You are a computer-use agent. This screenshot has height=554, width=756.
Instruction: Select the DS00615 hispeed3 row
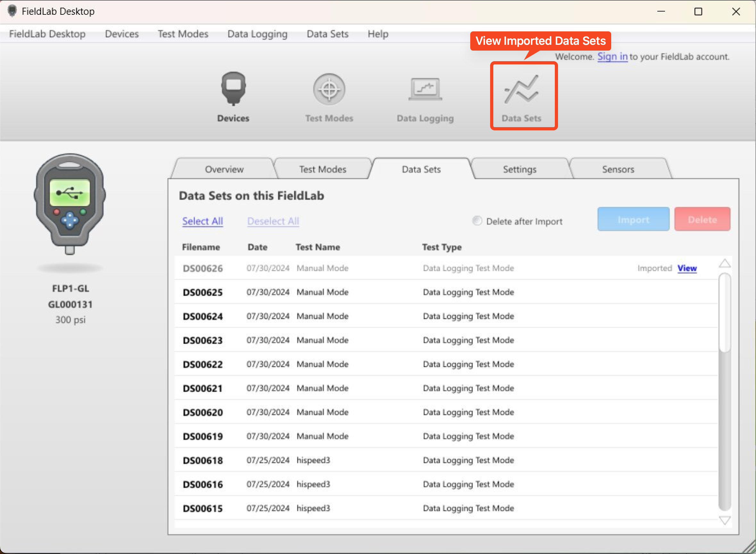446,508
